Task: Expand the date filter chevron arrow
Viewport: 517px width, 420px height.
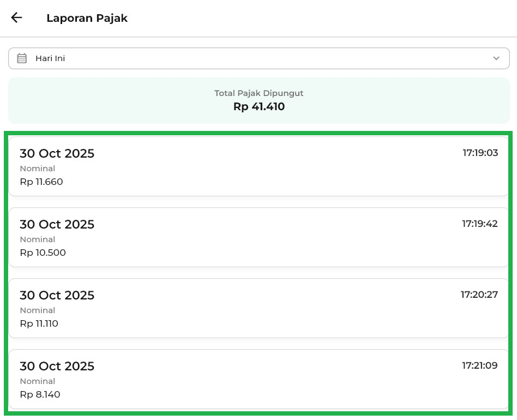Action: pyautogui.click(x=496, y=58)
